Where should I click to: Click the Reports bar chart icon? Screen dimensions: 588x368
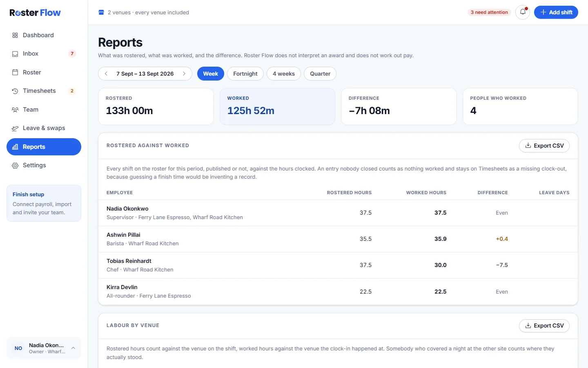coord(15,147)
